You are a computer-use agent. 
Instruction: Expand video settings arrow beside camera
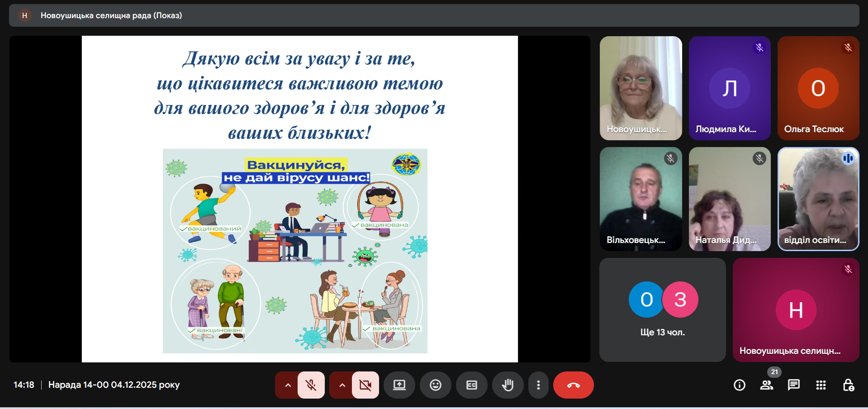[342, 385]
